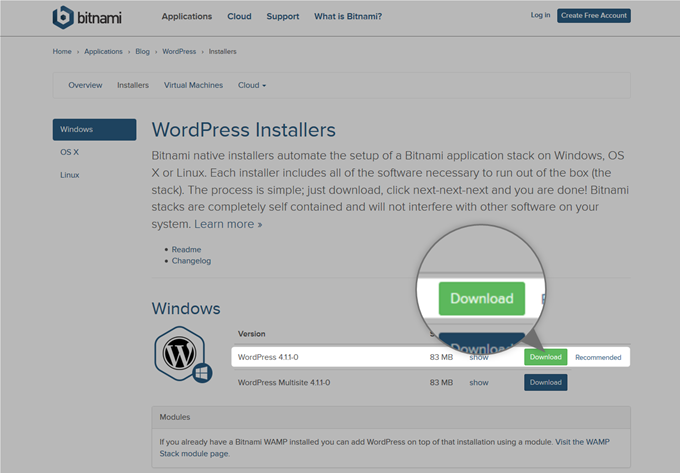Click the WordPress Windows installer logo
The height and width of the screenshot is (473, 680).
[x=183, y=355]
